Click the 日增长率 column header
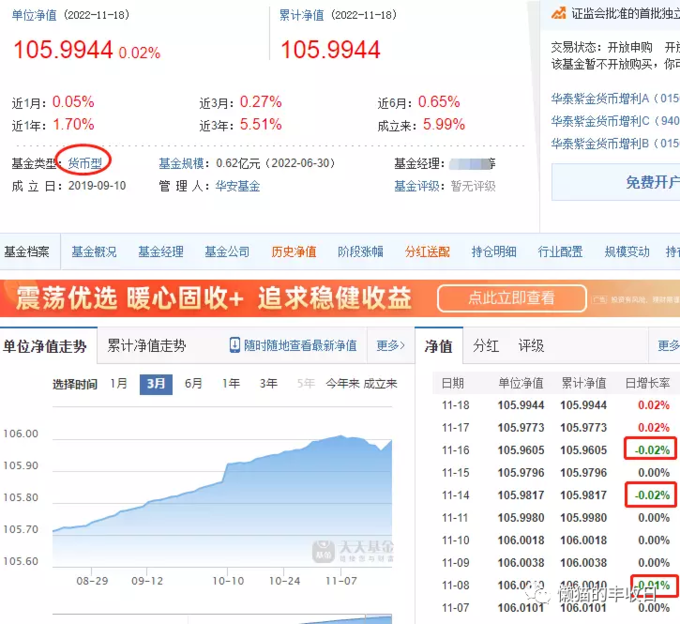Viewport: 680px width, 624px height. (x=647, y=383)
